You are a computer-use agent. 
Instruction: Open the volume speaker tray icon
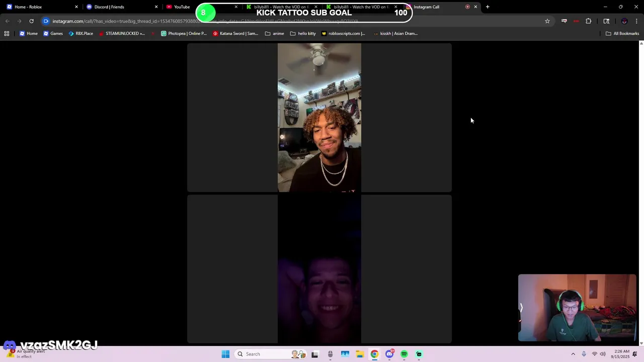coord(603,354)
